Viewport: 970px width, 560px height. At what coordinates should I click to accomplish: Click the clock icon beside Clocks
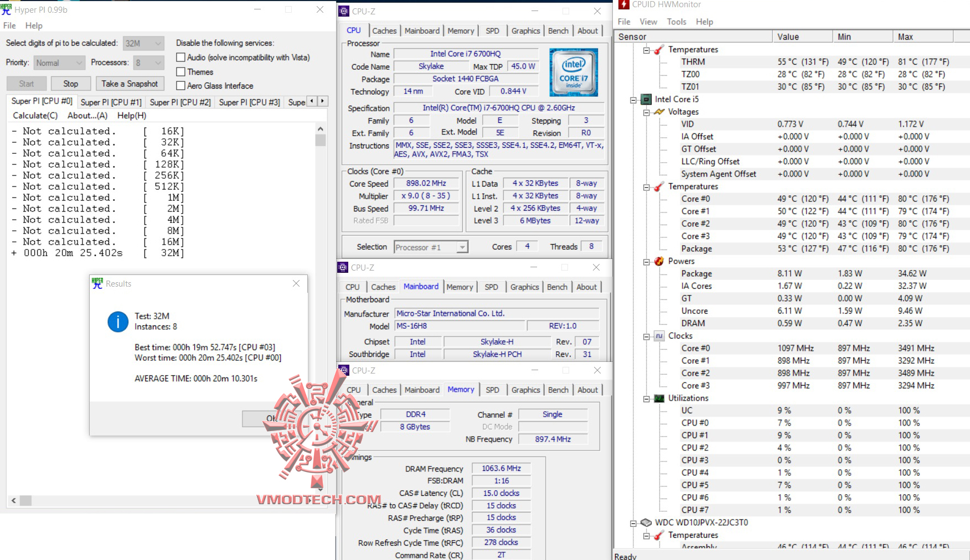coord(659,336)
